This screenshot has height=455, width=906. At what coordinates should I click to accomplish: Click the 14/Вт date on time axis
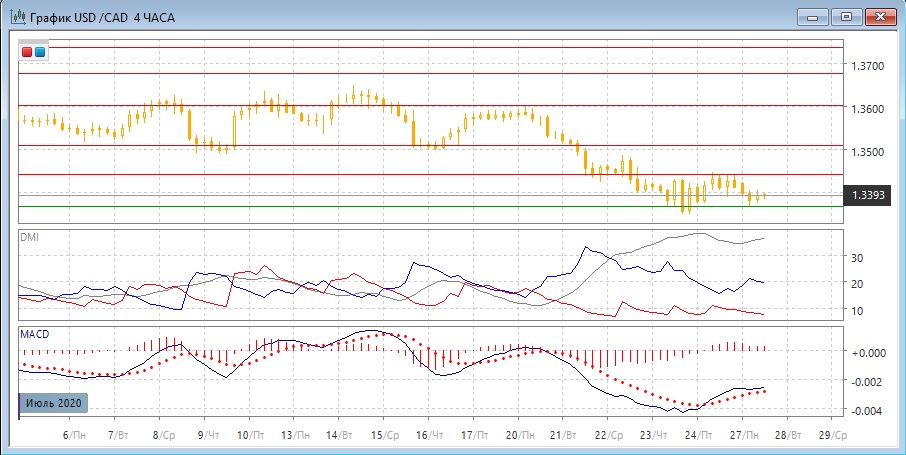point(341,434)
